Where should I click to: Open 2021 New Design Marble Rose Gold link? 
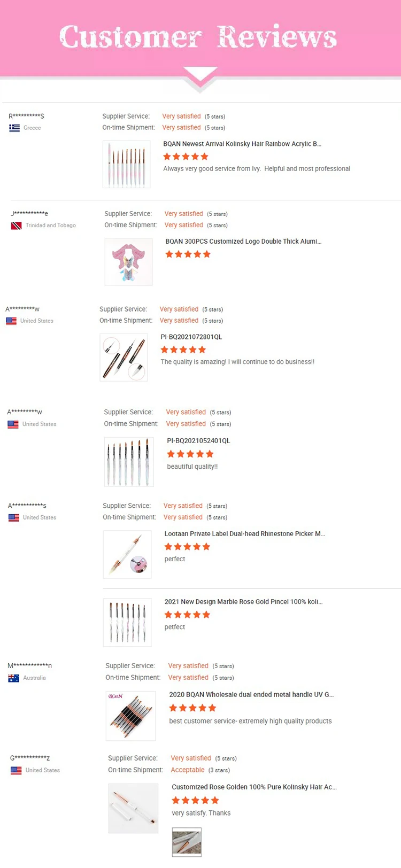(x=243, y=602)
